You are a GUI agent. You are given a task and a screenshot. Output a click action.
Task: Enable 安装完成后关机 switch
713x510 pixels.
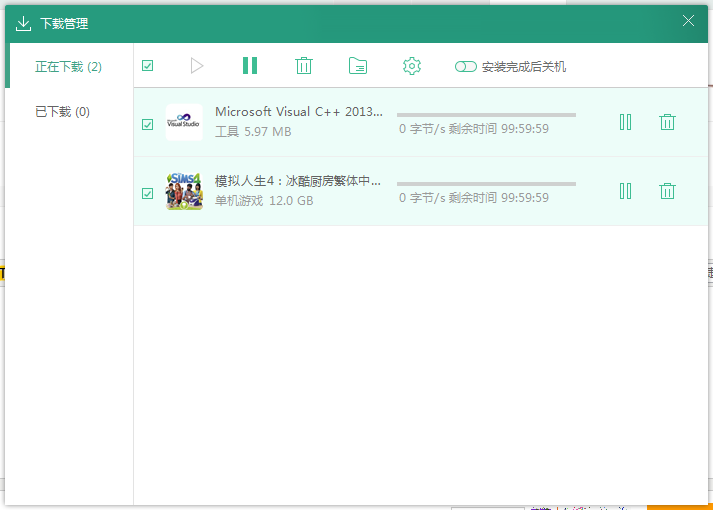466,67
